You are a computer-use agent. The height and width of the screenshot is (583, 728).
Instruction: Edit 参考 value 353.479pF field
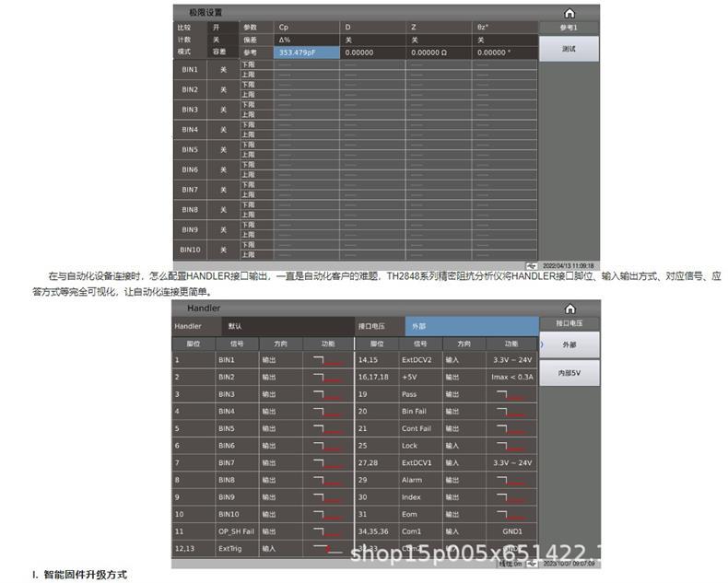tap(307, 52)
